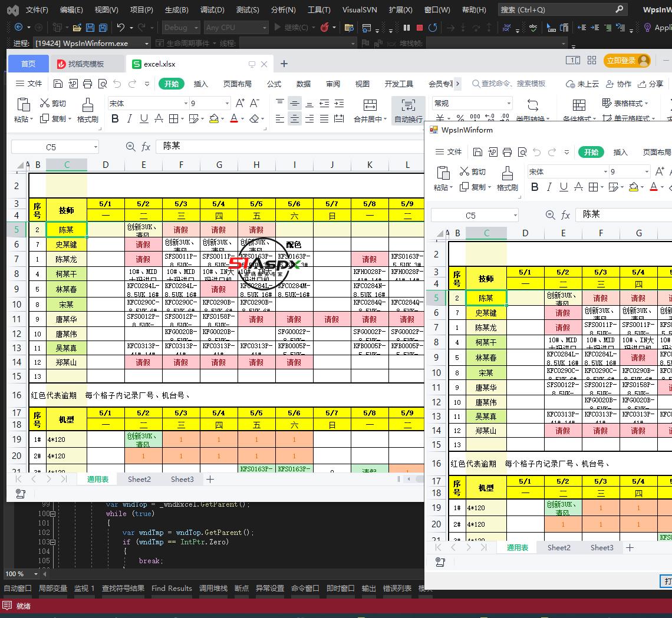Pause debugging in the Visual Studio toolbar
This screenshot has width=672, height=618.
pyautogui.click(x=407, y=28)
